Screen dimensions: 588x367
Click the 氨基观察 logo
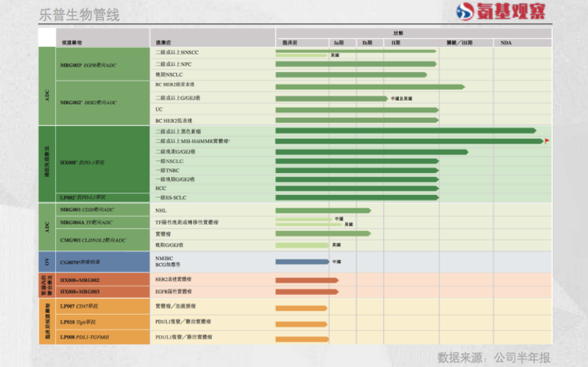coord(501,12)
